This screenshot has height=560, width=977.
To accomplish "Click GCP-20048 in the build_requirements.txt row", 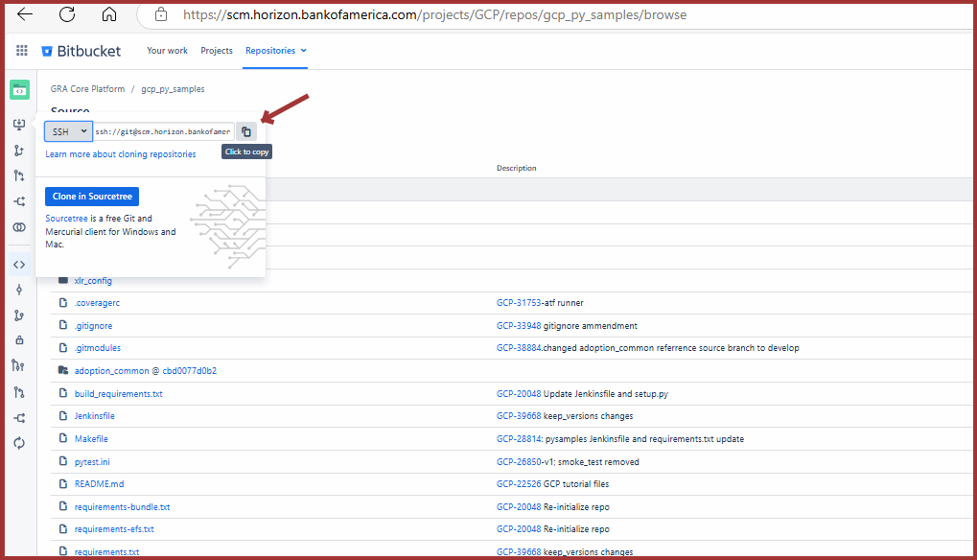I will pyautogui.click(x=519, y=394).
